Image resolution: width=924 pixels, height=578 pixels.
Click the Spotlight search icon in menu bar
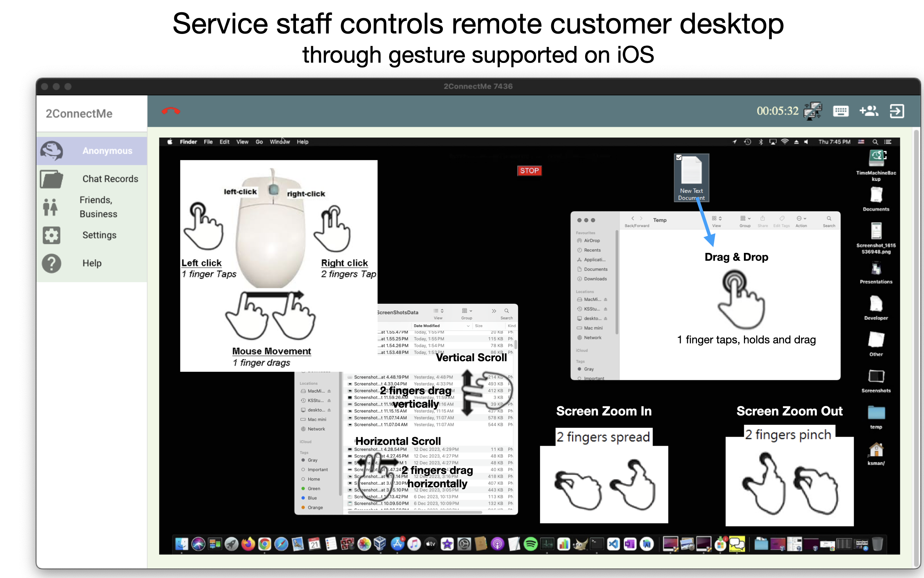point(875,142)
